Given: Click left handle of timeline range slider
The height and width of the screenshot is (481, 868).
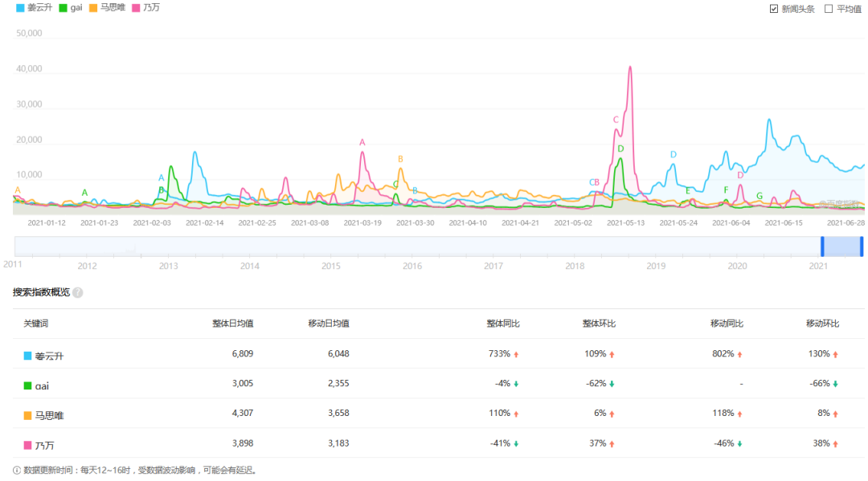Looking at the screenshot, I should tap(822, 247).
